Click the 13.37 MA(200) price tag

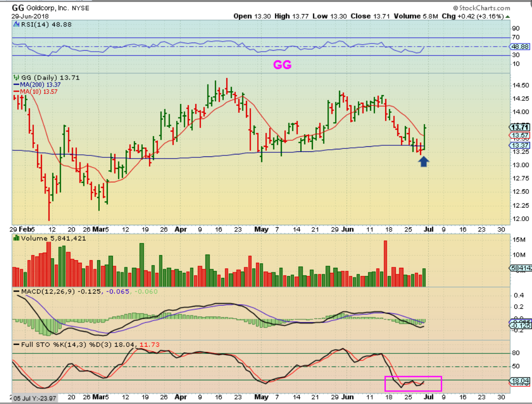(520, 145)
